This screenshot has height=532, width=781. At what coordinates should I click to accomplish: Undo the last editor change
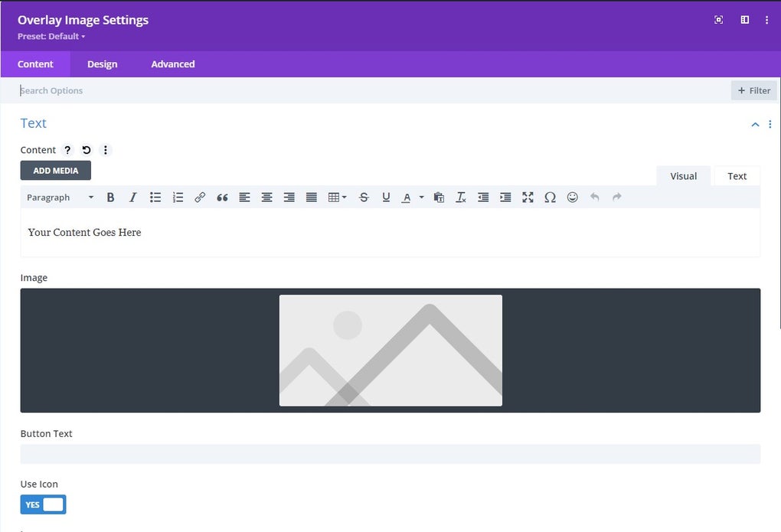[595, 197]
